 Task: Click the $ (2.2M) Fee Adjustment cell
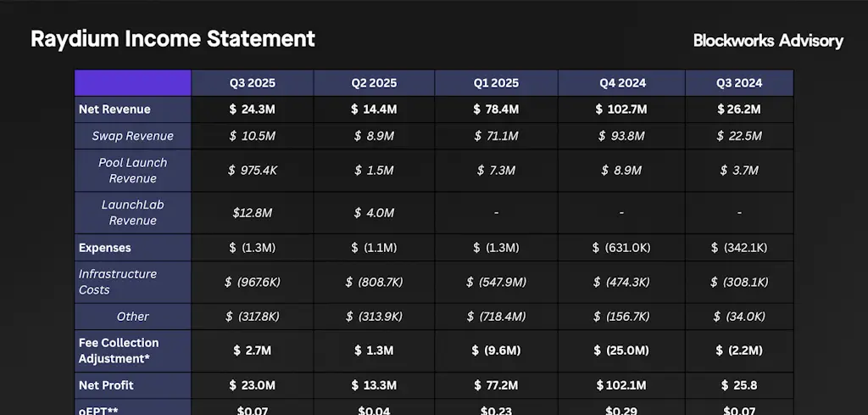739,351
